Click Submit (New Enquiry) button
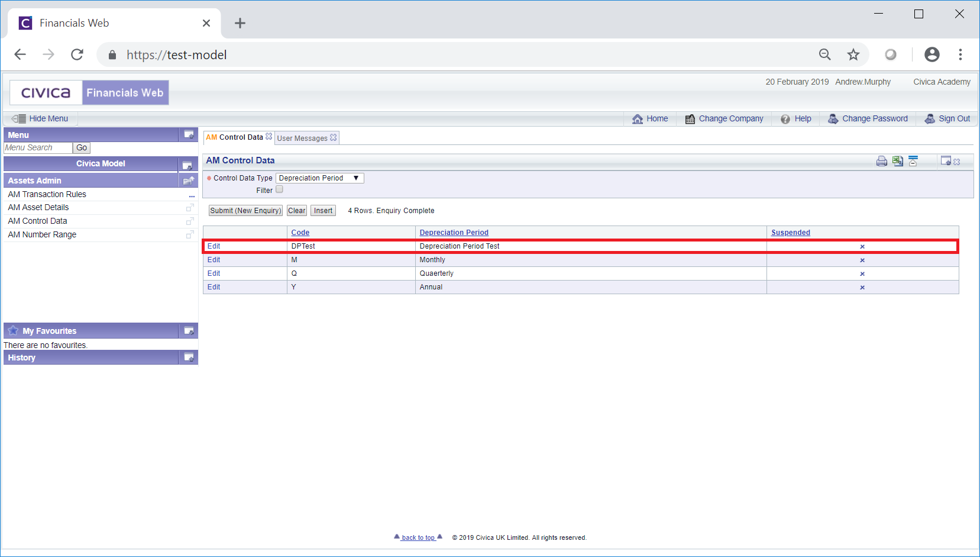This screenshot has width=980, height=557. coord(245,211)
